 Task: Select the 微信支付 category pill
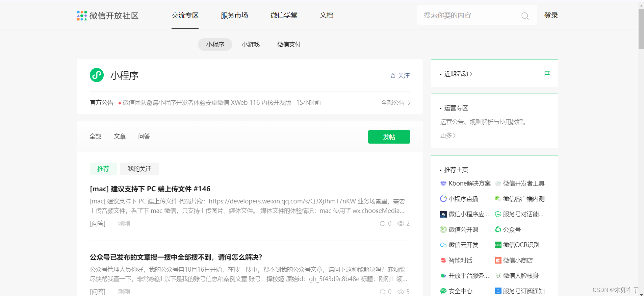[289, 45]
